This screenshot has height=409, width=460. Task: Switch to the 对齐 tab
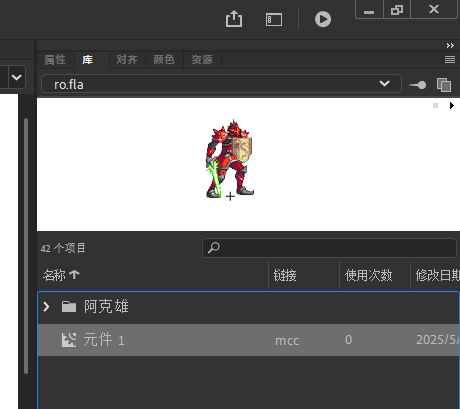coord(127,60)
